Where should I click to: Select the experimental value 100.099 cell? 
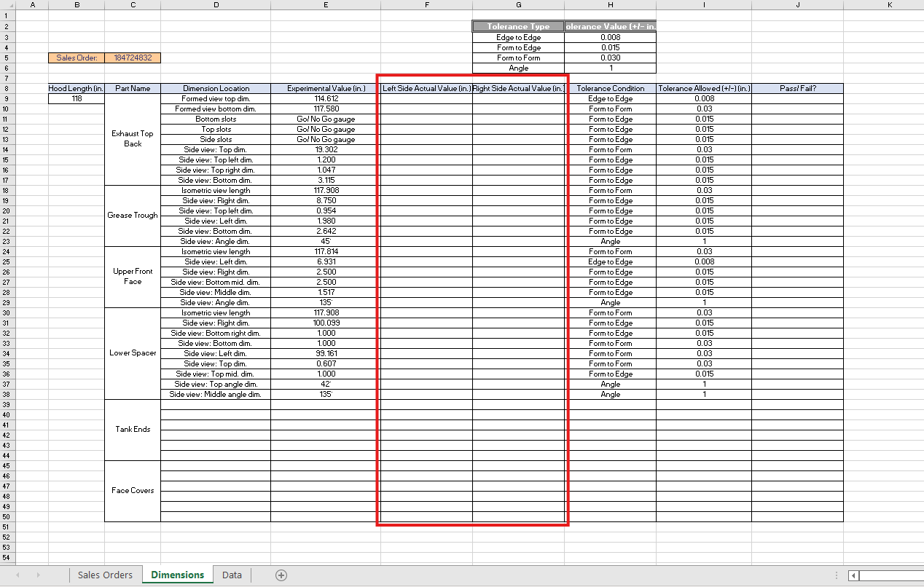tap(326, 323)
